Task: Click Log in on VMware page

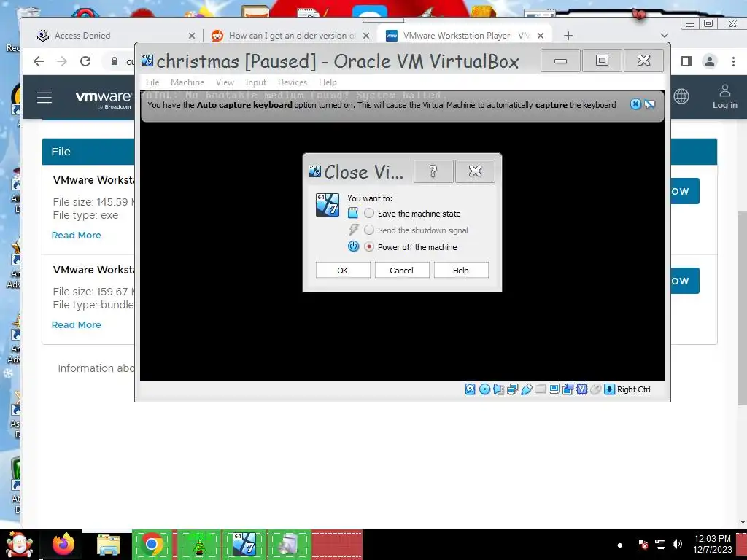Action: 724,97
